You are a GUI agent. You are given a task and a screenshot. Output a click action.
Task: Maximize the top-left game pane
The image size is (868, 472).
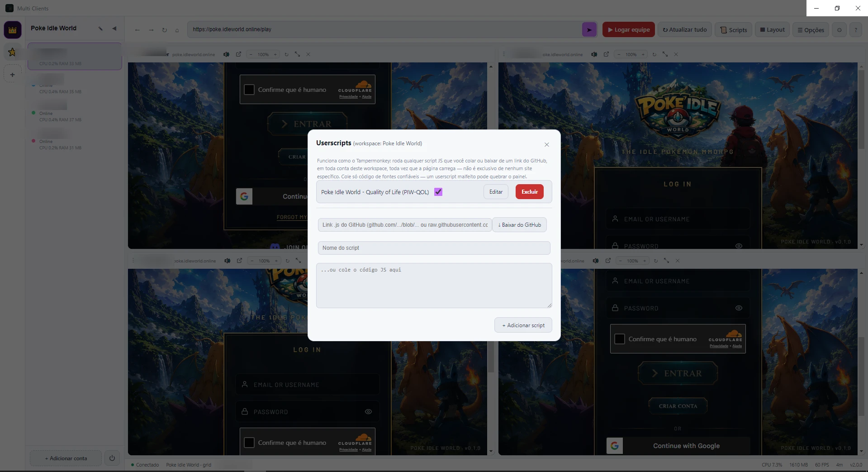pyautogui.click(x=298, y=54)
